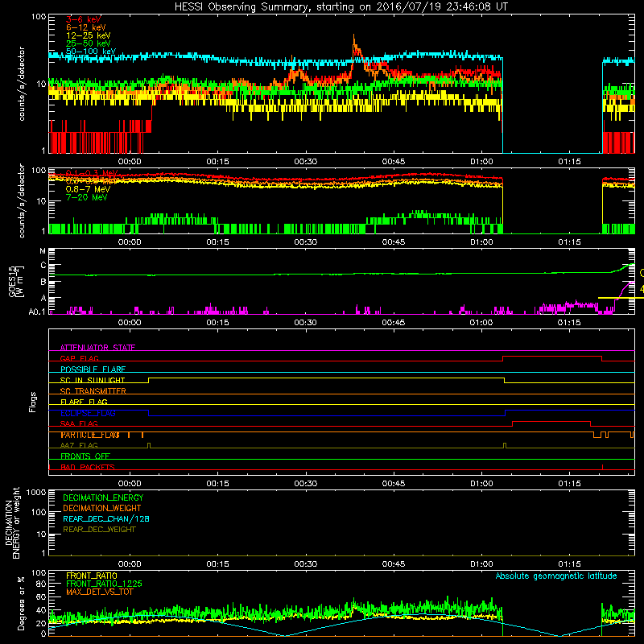
Task: Click the POSSIBLE_FLARE flag label
Action: click(x=93, y=369)
